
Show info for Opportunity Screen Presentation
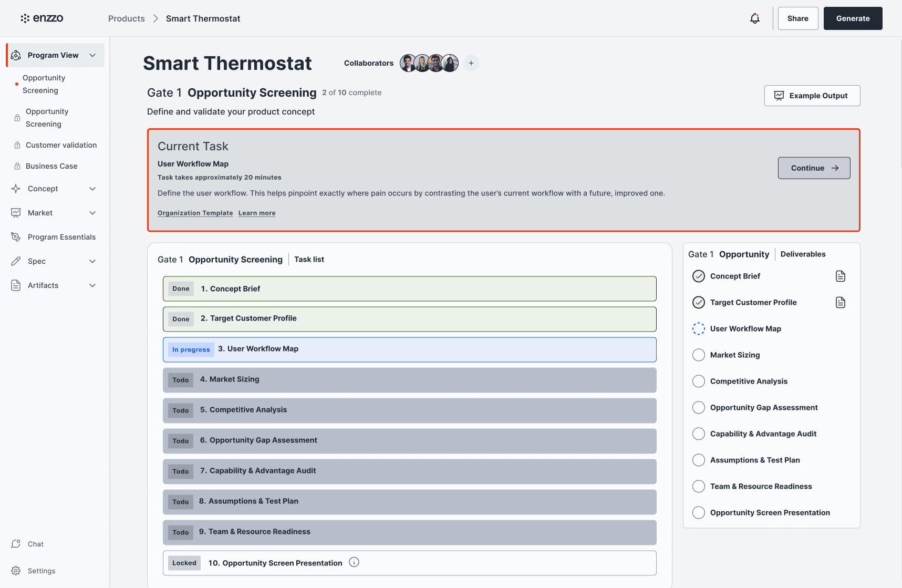coord(355,562)
